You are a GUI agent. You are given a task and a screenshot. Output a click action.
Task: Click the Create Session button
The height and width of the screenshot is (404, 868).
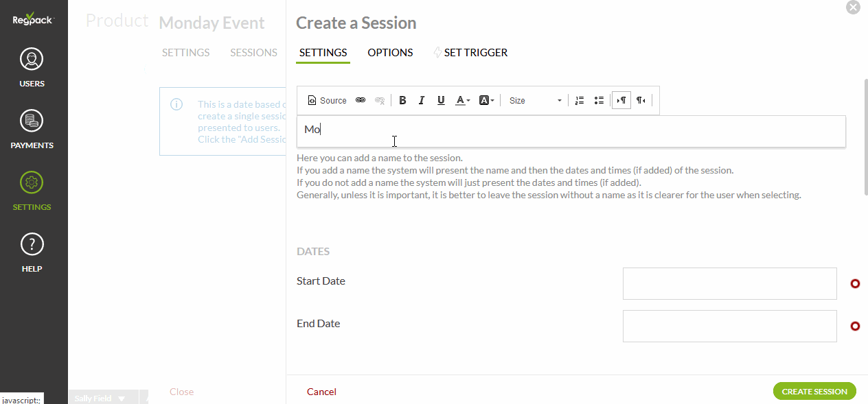click(x=814, y=392)
